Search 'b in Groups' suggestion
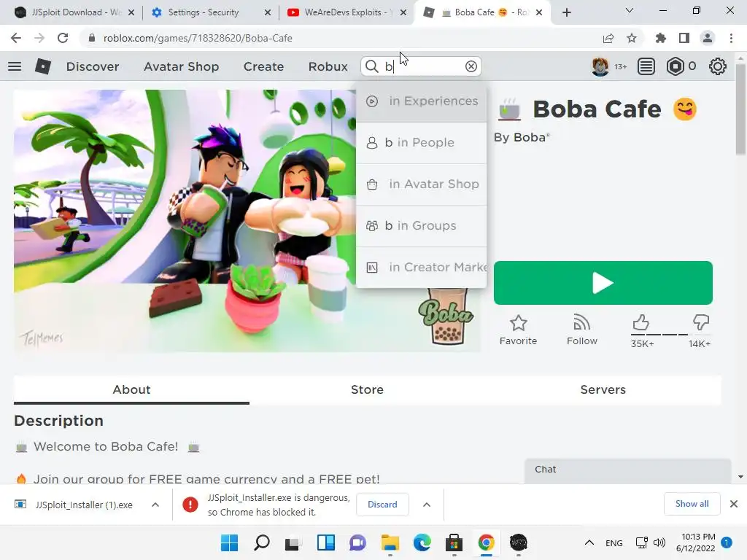The width and height of the screenshot is (747, 560). 421,225
